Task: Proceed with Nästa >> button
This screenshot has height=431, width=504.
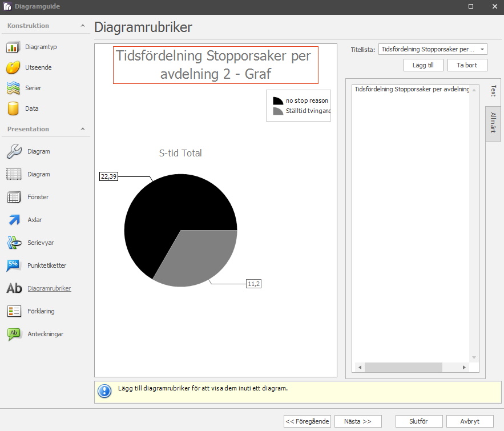Action: pos(358,421)
